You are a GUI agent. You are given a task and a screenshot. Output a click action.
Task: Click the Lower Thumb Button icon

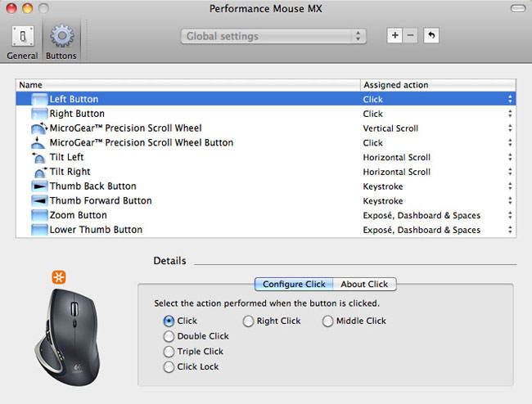coord(39,230)
